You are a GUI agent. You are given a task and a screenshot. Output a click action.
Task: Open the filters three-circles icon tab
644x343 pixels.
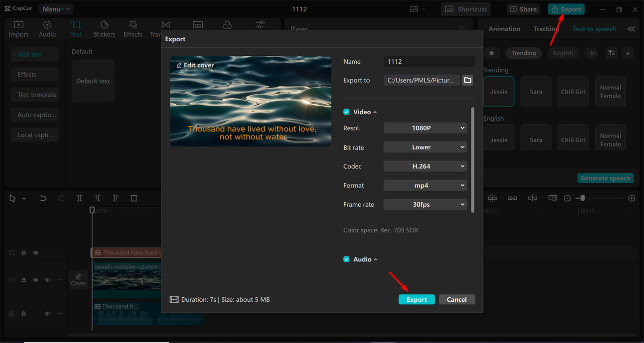(227, 25)
